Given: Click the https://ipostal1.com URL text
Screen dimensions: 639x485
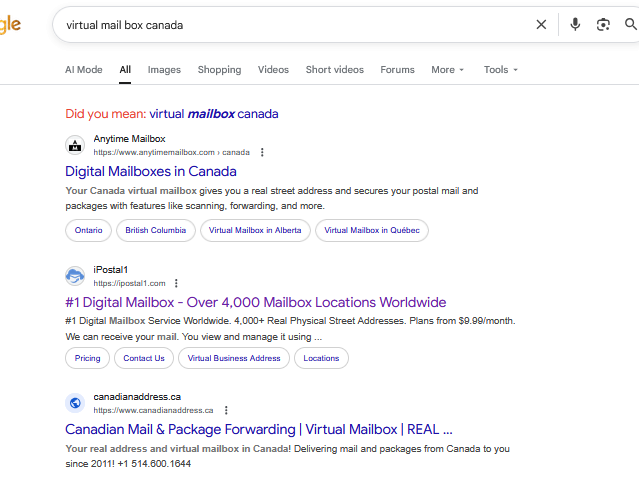Looking at the screenshot, I should (129, 283).
